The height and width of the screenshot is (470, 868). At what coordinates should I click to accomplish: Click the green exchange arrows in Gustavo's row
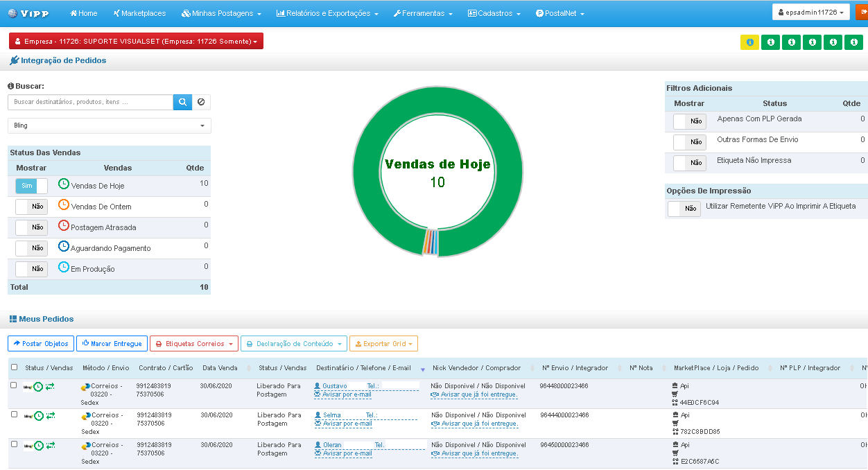[x=51, y=387]
